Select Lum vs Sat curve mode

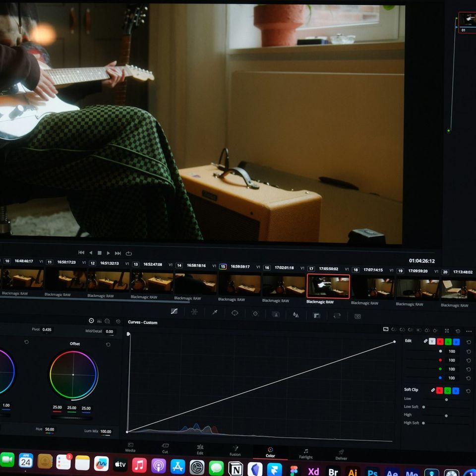(418, 330)
